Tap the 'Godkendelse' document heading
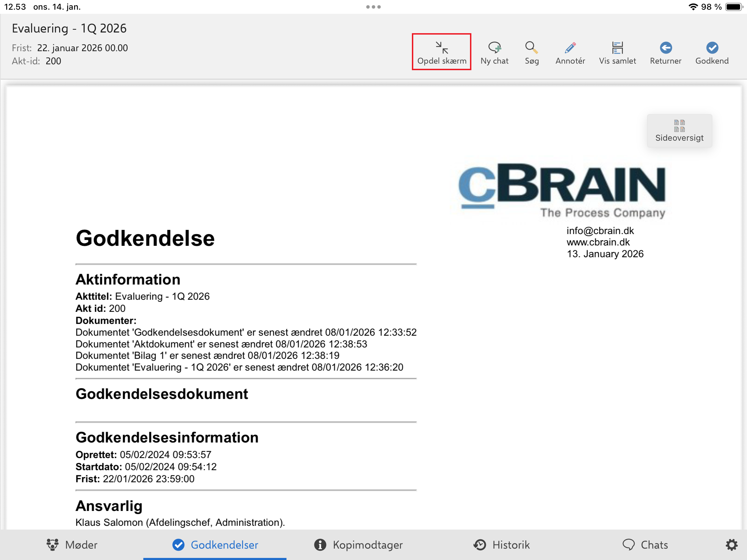 coord(145,238)
